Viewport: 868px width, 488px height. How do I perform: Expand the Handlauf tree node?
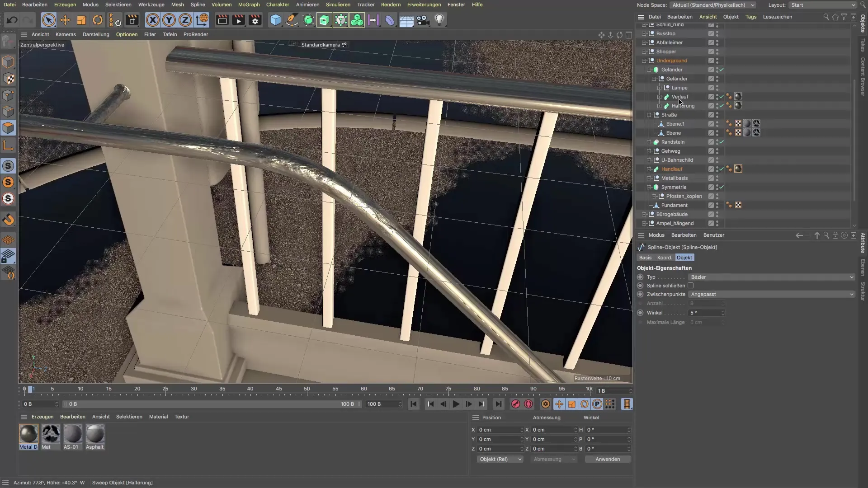click(x=649, y=169)
